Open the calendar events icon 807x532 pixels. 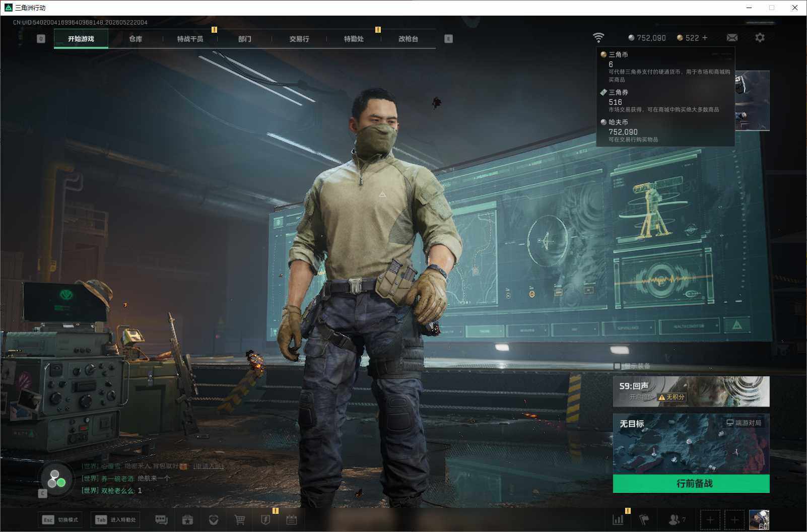pyautogui.click(x=292, y=520)
